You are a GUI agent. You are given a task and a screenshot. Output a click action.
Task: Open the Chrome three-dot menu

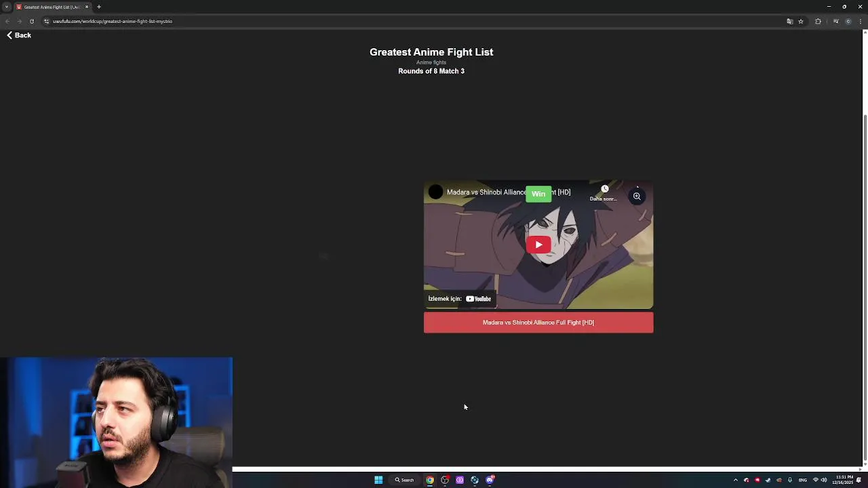click(860, 21)
